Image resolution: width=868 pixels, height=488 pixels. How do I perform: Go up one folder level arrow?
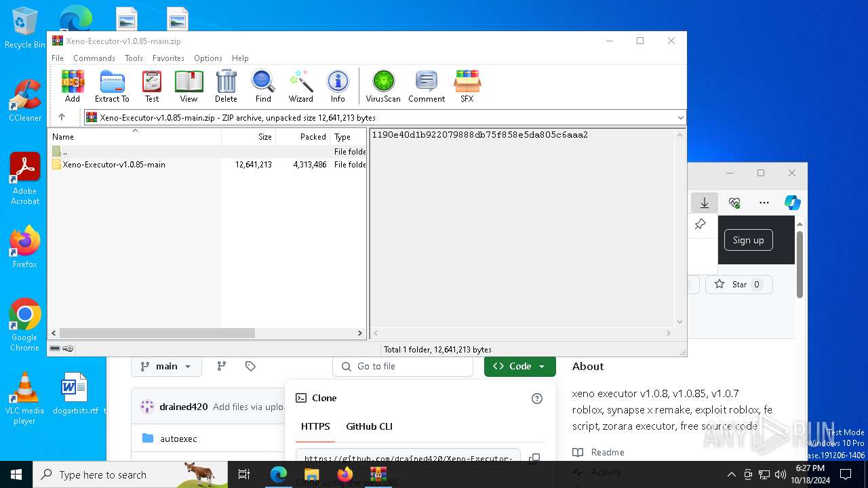62,117
